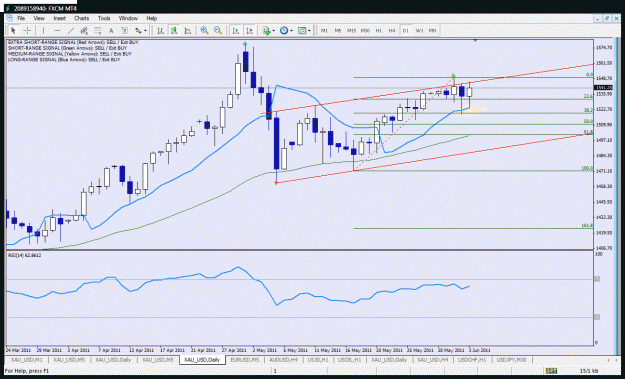The width and height of the screenshot is (625, 379).
Task: Open the Tools menu
Action: [x=104, y=18]
